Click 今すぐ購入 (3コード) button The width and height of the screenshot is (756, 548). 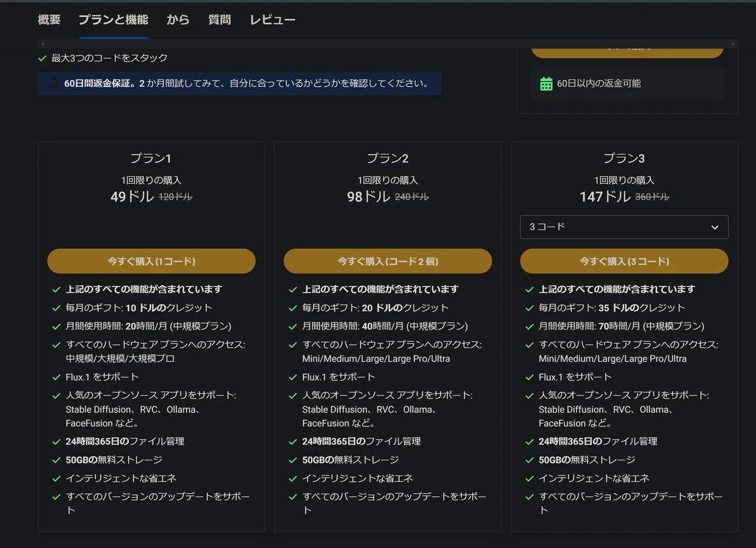[x=624, y=261]
